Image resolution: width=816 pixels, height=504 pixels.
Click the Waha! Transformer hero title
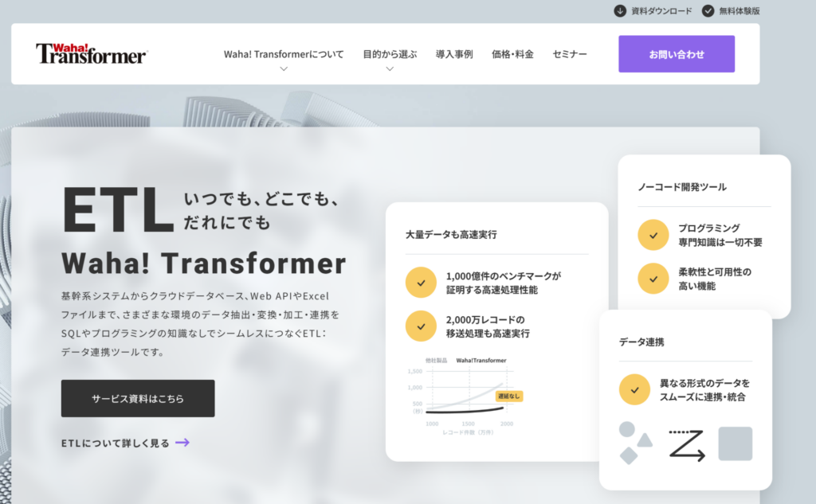[x=204, y=264]
